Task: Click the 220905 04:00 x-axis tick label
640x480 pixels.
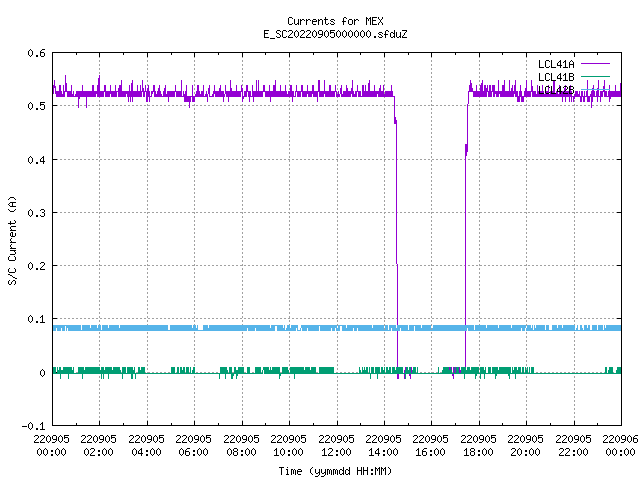Action: coord(146,445)
